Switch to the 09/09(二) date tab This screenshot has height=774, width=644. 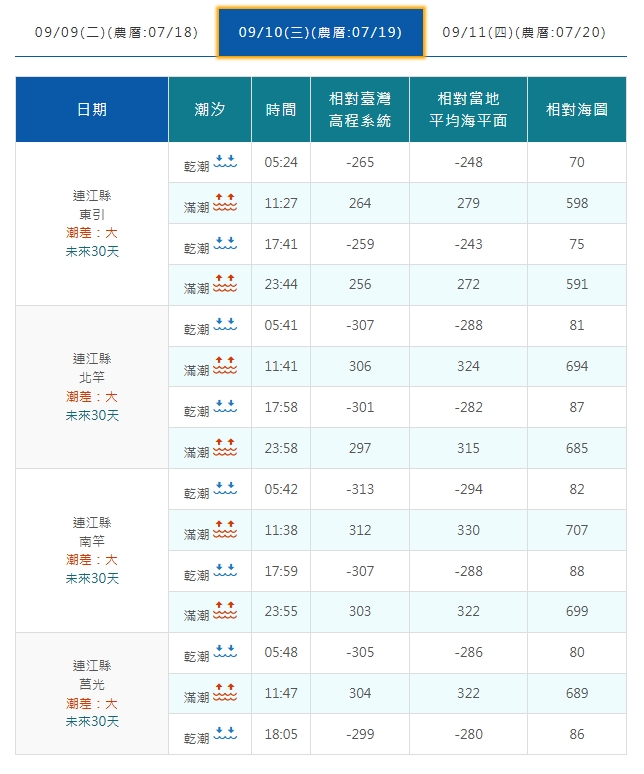116,32
